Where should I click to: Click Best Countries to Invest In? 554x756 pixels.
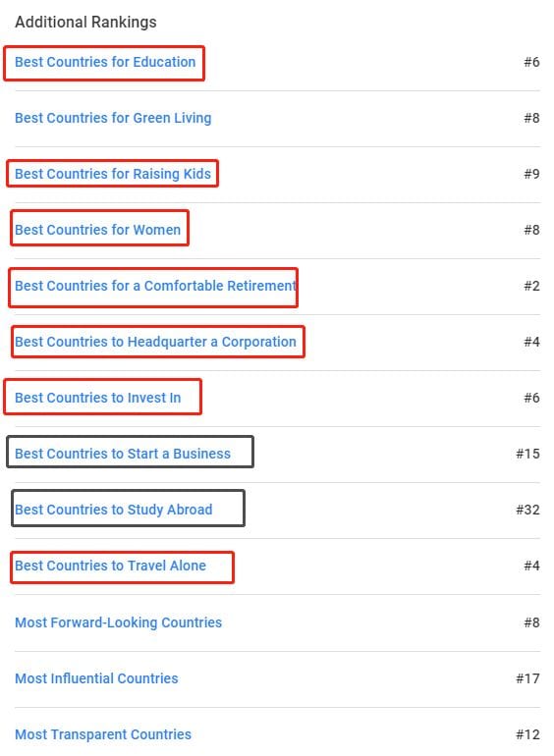pyautogui.click(x=98, y=398)
